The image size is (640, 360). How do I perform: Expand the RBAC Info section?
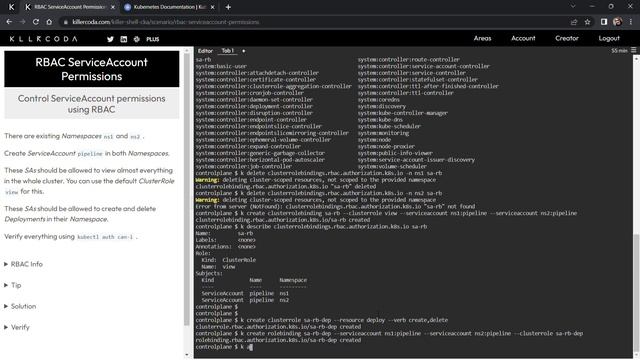click(23, 264)
